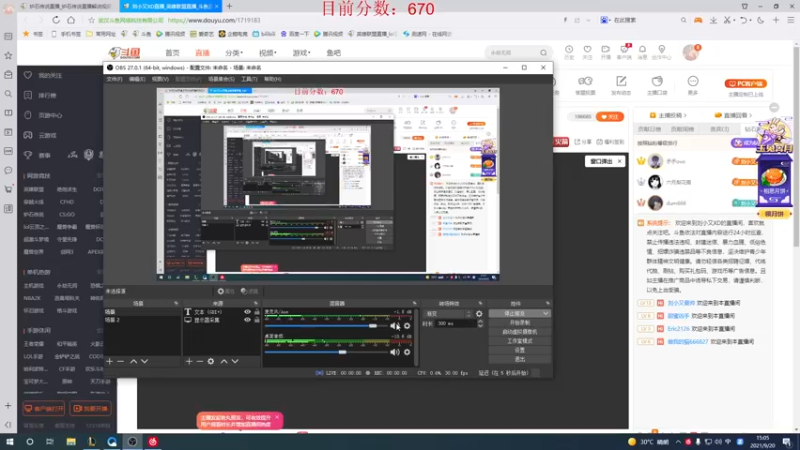Click Studio Mode (工作室模式) button in OBS
Viewport: 800px width, 450px height.
pyautogui.click(x=519, y=341)
